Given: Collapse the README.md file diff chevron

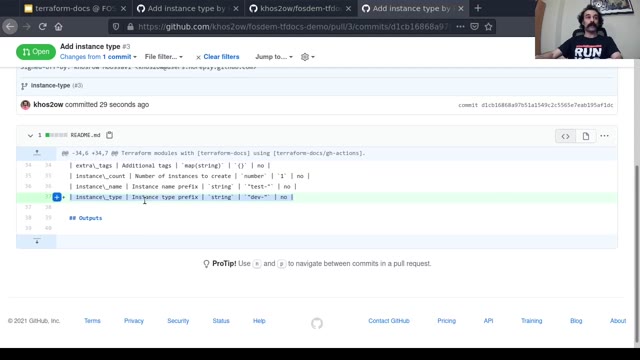Looking at the screenshot, I should pos(30,135).
